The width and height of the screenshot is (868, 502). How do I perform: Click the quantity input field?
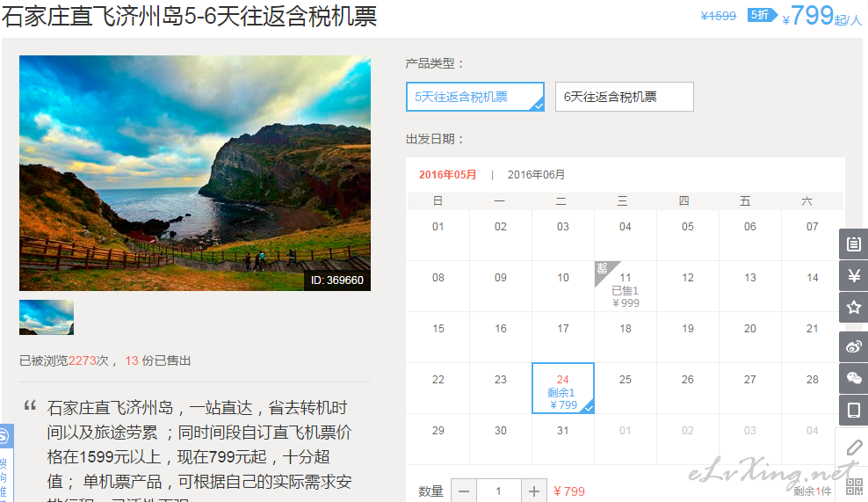click(x=498, y=491)
